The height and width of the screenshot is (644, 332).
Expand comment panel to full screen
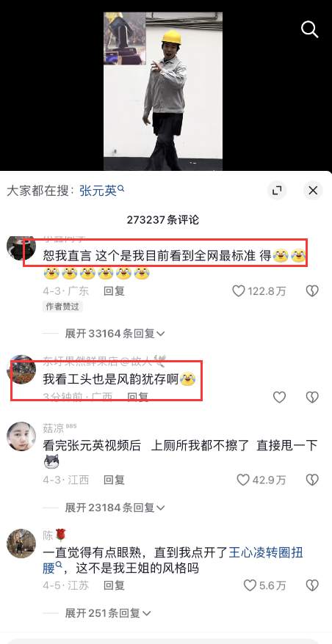point(277,191)
